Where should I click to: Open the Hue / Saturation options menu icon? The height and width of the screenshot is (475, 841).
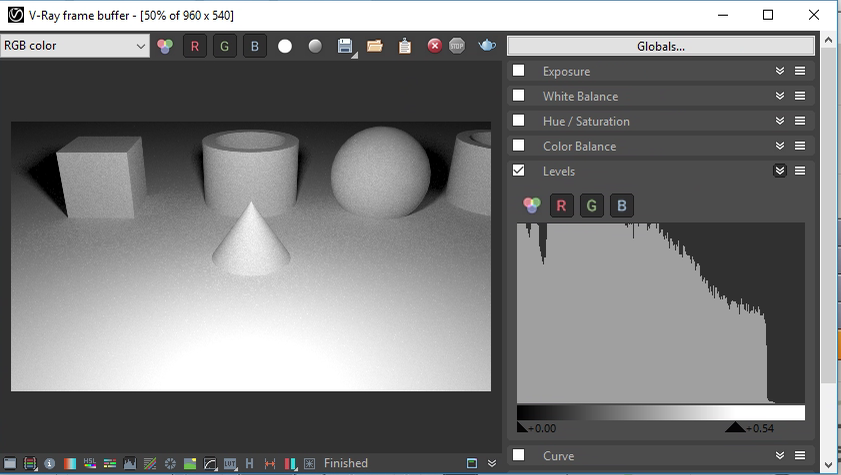(x=800, y=121)
